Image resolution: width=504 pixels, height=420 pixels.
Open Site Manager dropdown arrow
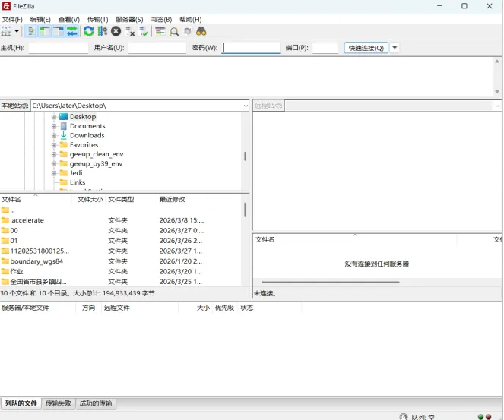(x=17, y=31)
